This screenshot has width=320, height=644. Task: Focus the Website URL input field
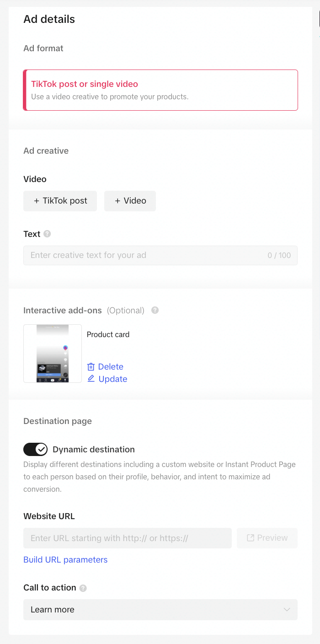pyautogui.click(x=128, y=538)
